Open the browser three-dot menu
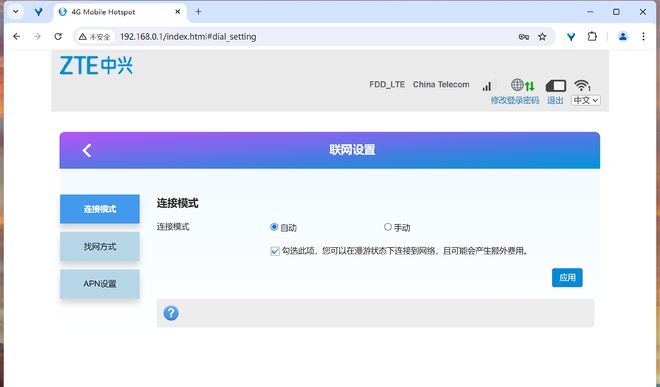The image size is (660, 387). [x=643, y=37]
